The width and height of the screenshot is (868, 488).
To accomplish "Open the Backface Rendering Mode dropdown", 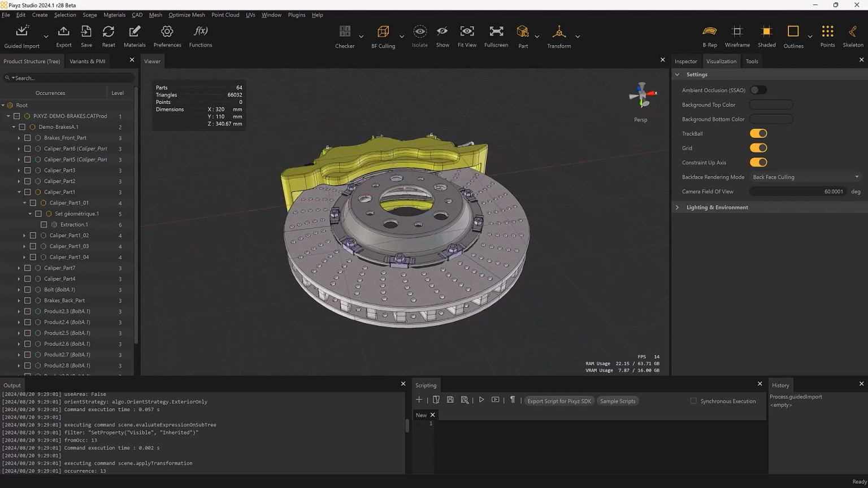I will (x=805, y=177).
